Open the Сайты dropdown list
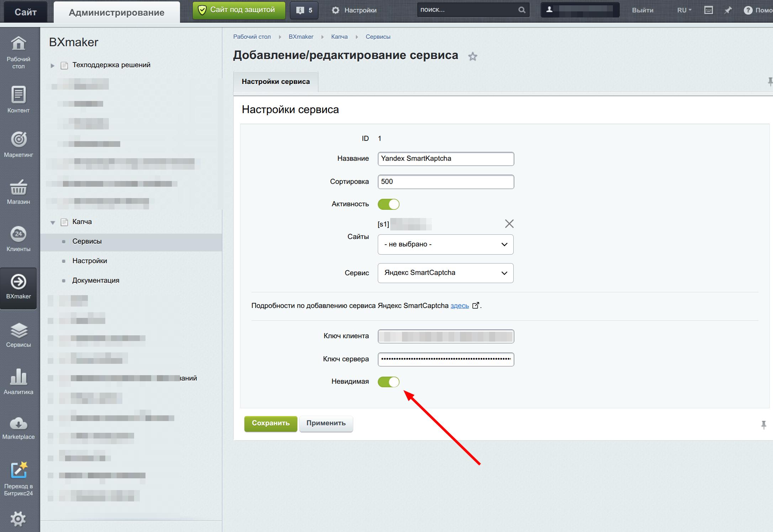Viewport: 773px width, 532px height. click(445, 244)
